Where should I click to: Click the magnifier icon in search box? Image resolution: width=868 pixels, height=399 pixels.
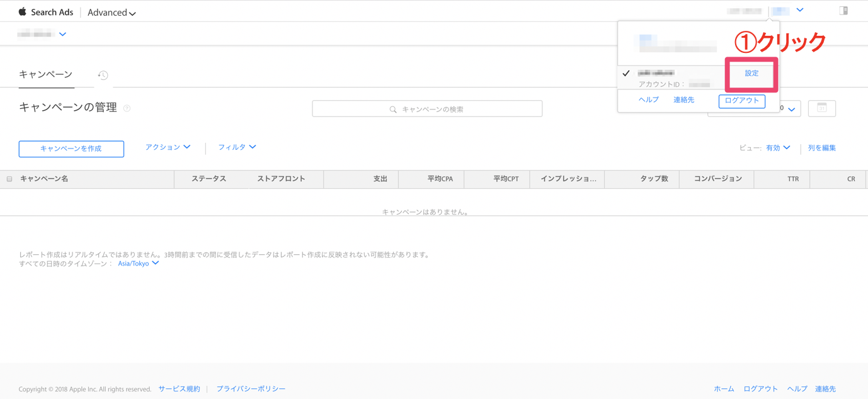coord(393,110)
